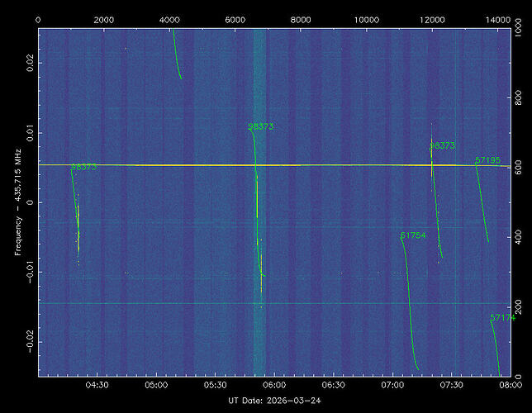The height and width of the screenshot is (413, 532).
Task: Click the 98373 label near plot center
Action: coord(261,126)
